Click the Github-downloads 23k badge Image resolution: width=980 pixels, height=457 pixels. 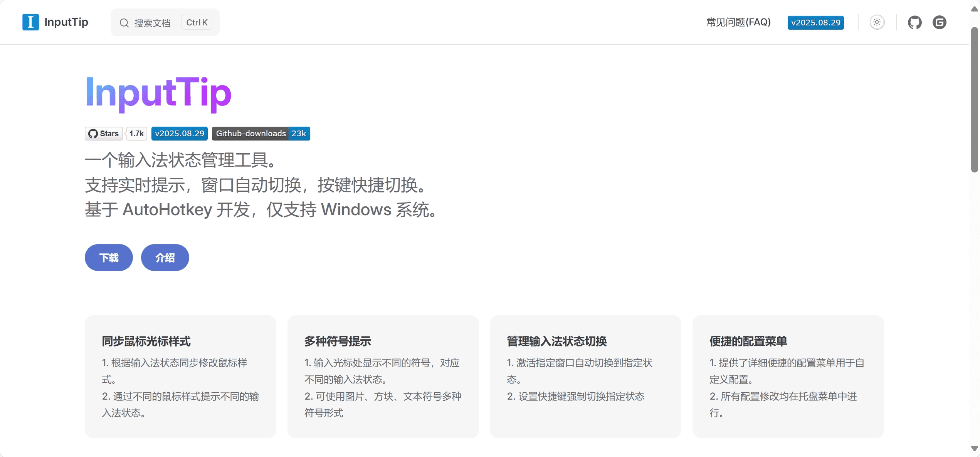click(261, 134)
